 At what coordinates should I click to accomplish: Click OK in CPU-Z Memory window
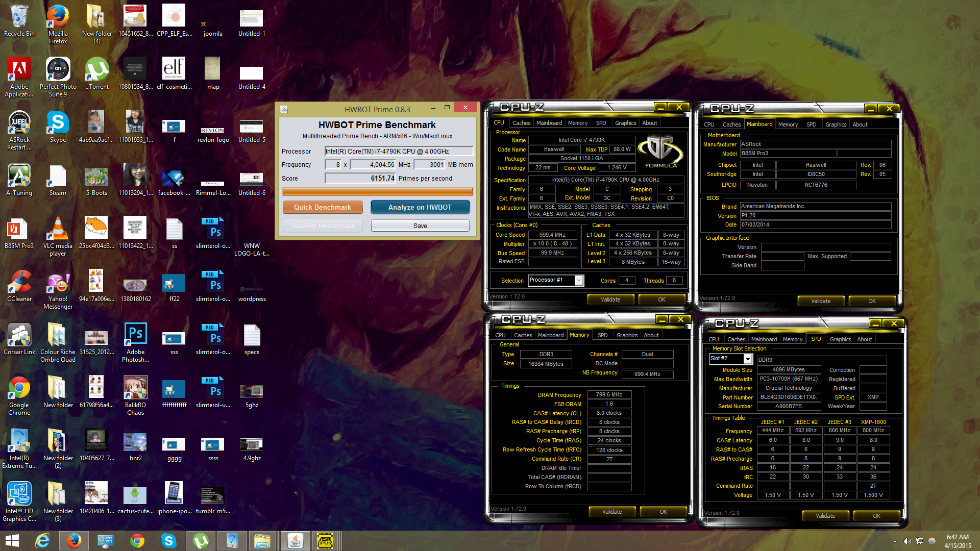(x=663, y=512)
